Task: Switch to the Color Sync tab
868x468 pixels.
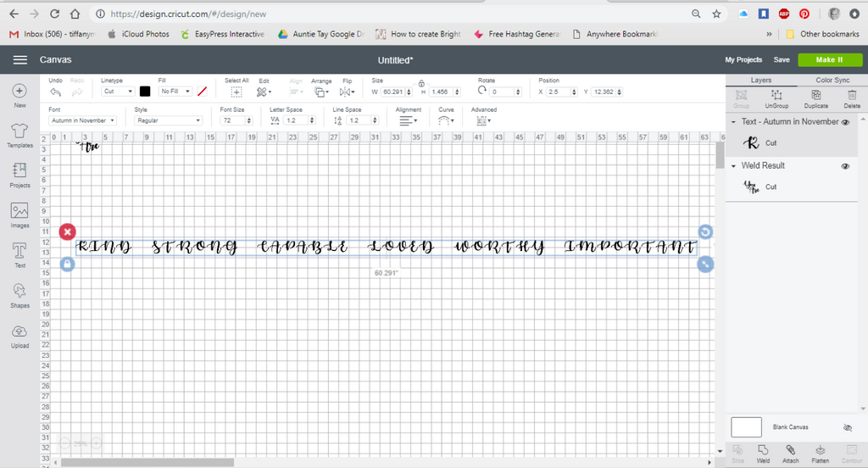Action: pos(832,80)
